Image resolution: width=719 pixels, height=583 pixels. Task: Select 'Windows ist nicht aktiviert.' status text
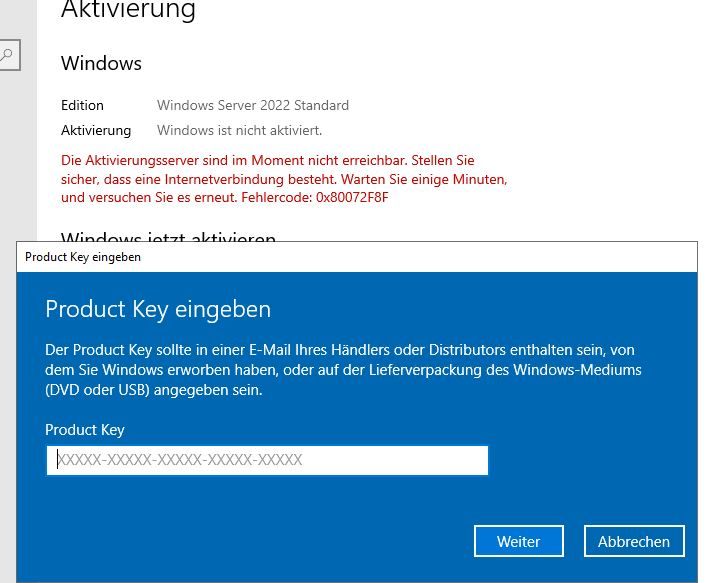pyautogui.click(x=239, y=130)
